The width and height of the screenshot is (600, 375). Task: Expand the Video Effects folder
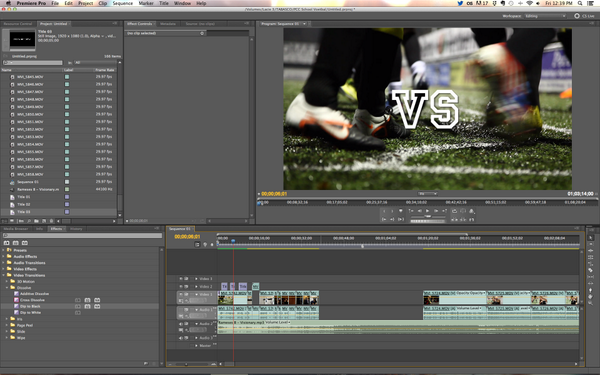3,269
